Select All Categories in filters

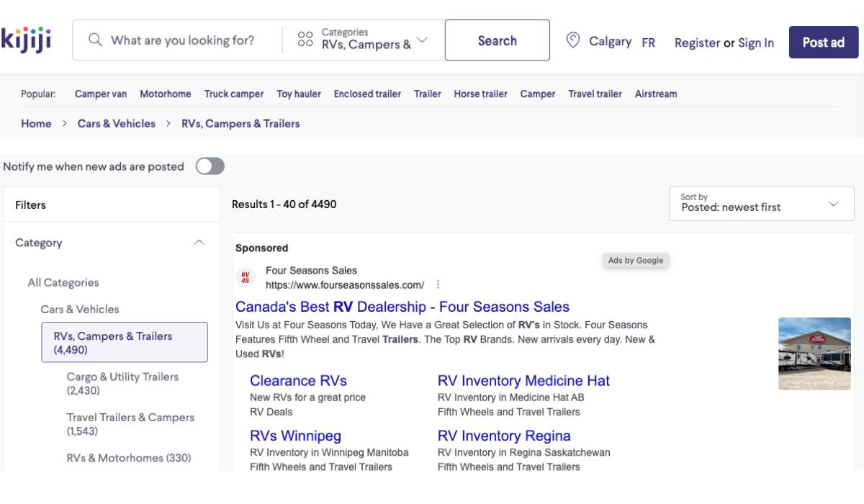pos(63,282)
